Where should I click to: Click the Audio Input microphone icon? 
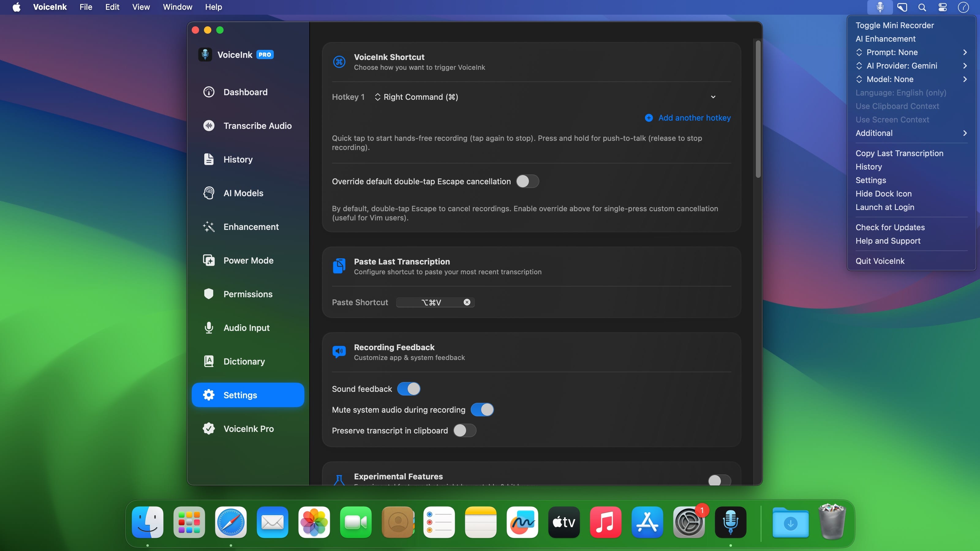coord(209,328)
